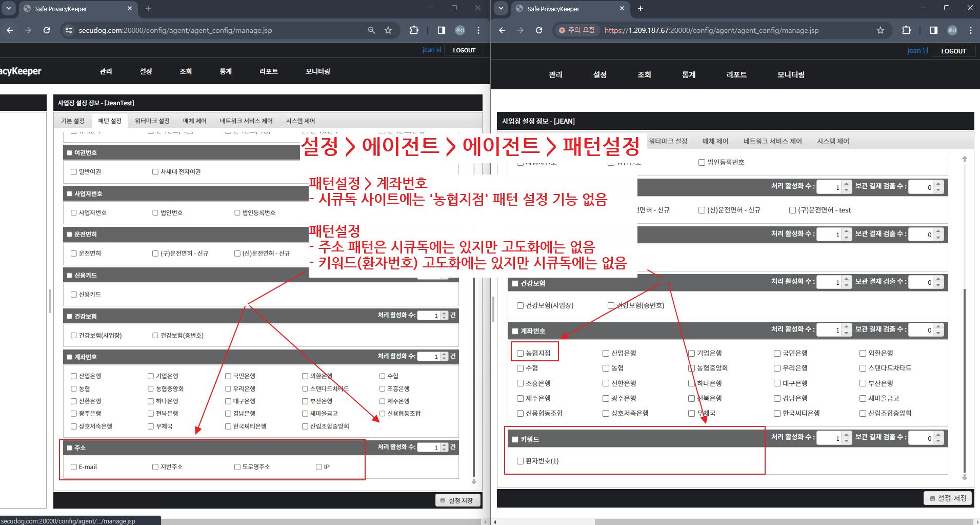Screen dimensions: 980x525
Task: Open 매체 제어 tab in left window
Action: [x=195, y=121]
